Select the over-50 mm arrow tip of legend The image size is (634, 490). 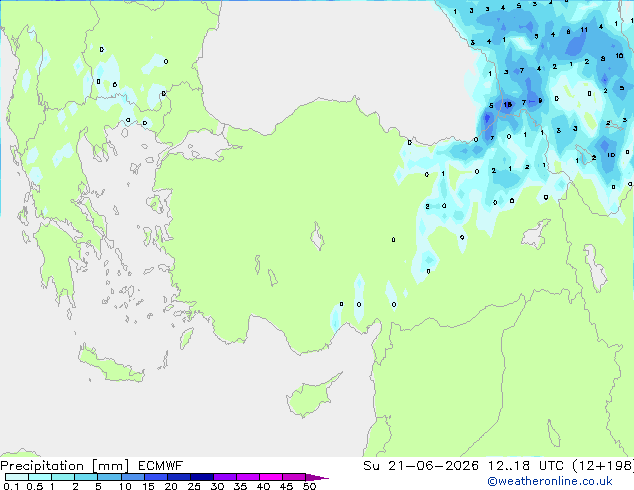tap(317, 477)
